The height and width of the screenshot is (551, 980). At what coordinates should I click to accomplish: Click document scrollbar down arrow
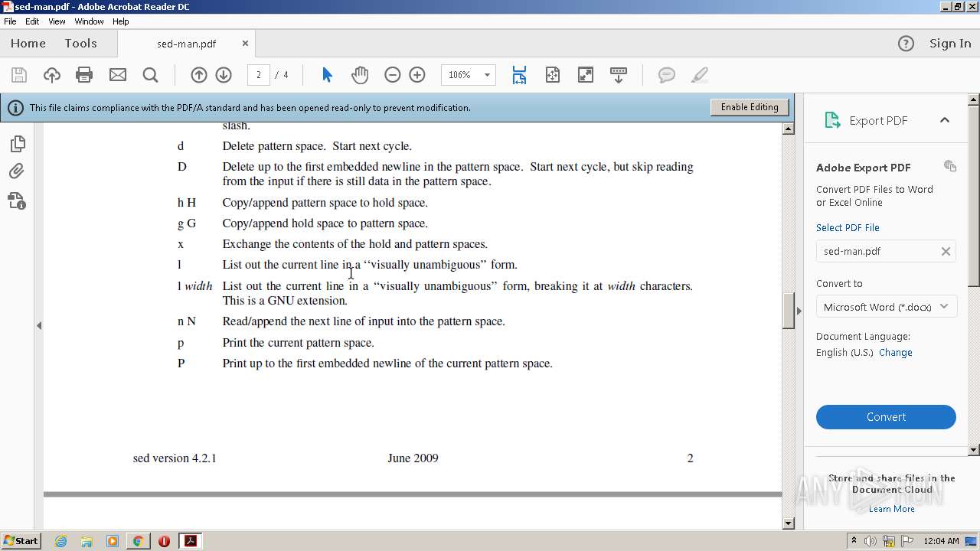tap(789, 523)
